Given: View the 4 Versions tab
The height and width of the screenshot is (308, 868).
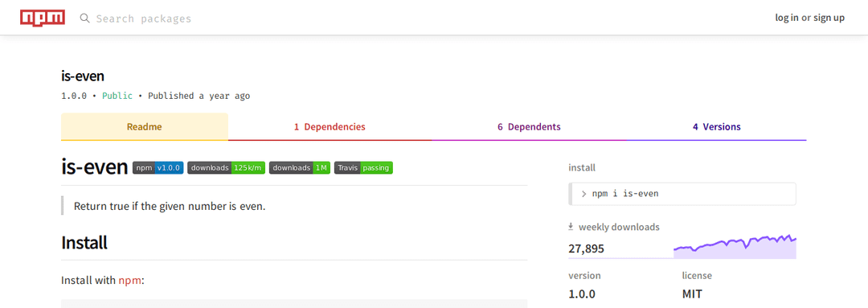Looking at the screenshot, I should (x=716, y=127).
